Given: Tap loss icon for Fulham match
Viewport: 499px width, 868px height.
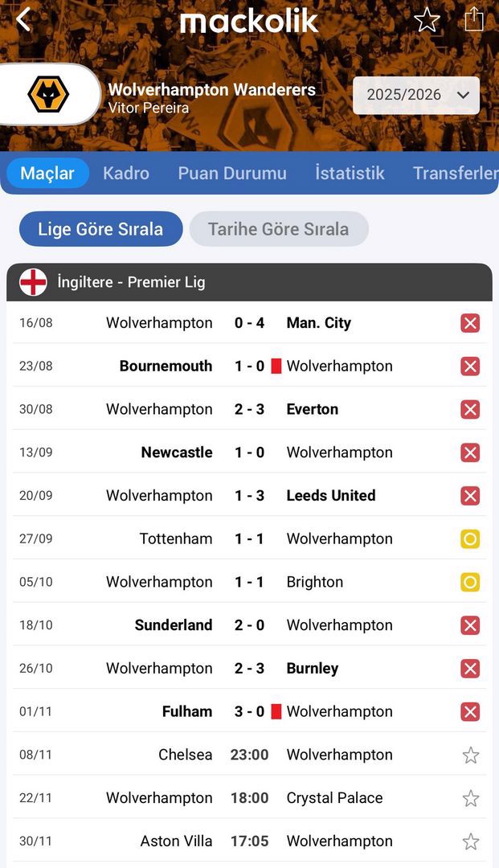Looking at the screenshot, I should [x=470, y=711].
